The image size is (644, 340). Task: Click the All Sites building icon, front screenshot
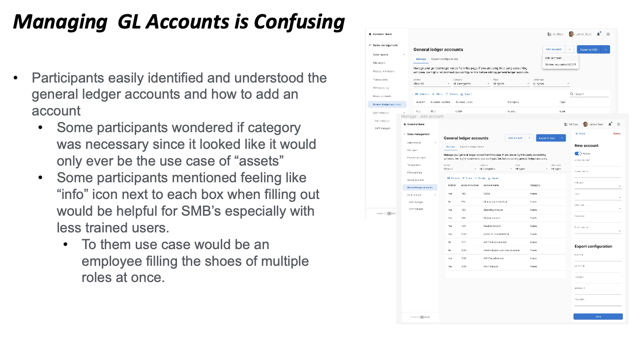(565, 124)
